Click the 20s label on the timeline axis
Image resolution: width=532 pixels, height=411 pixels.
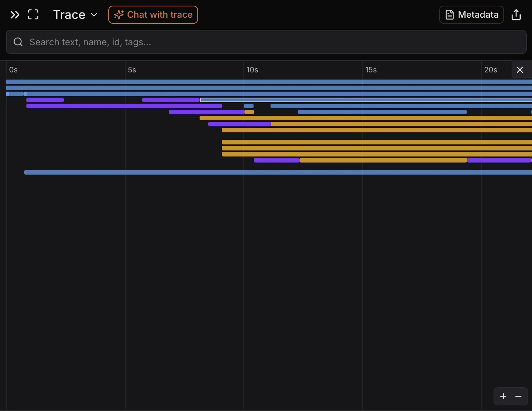tap(490, 70)
